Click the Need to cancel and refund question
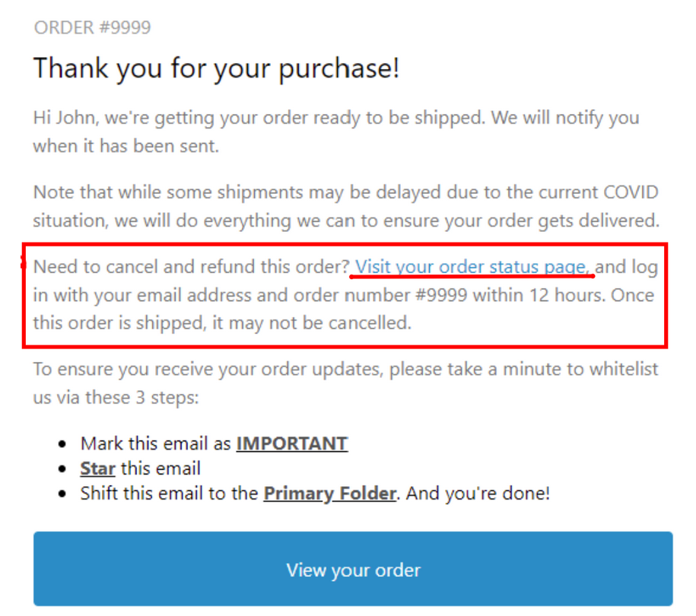696x616 pixels. coord(192,267)
